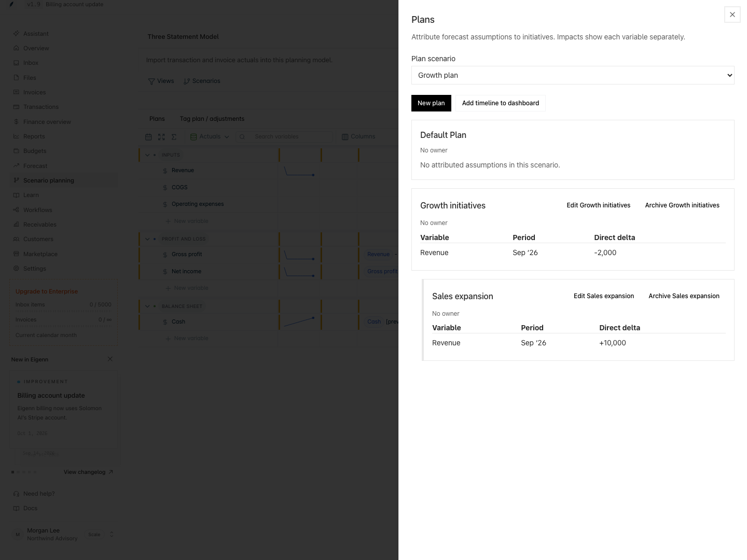This screenshot has height=560, width=747.
Task: Select the Invoices sidebar icon
Action: [16, 92]
